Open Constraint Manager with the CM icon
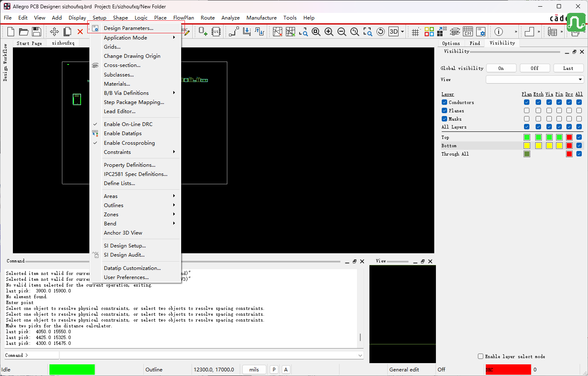 tap(468, 32)
